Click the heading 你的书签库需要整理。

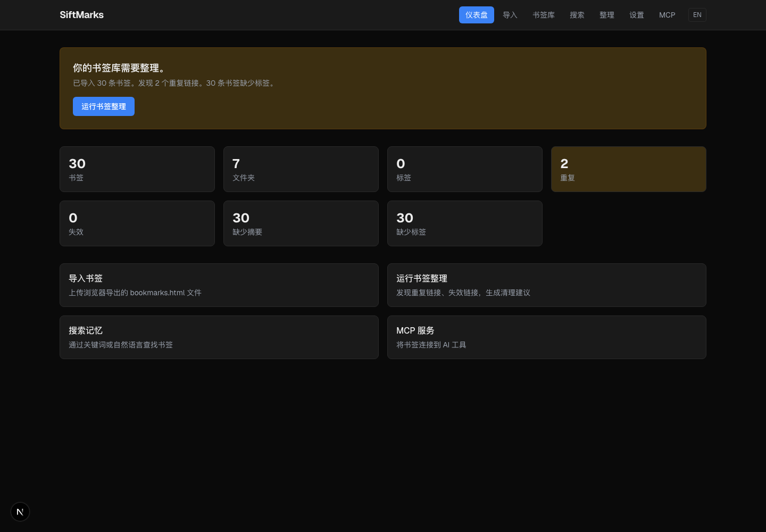coord(121,68)
